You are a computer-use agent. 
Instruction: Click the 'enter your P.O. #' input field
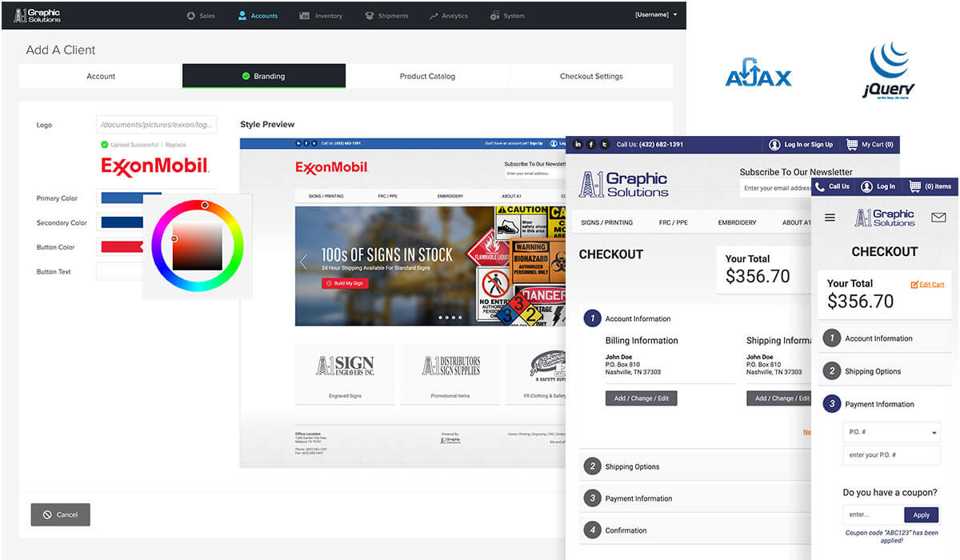click(892, 455)
